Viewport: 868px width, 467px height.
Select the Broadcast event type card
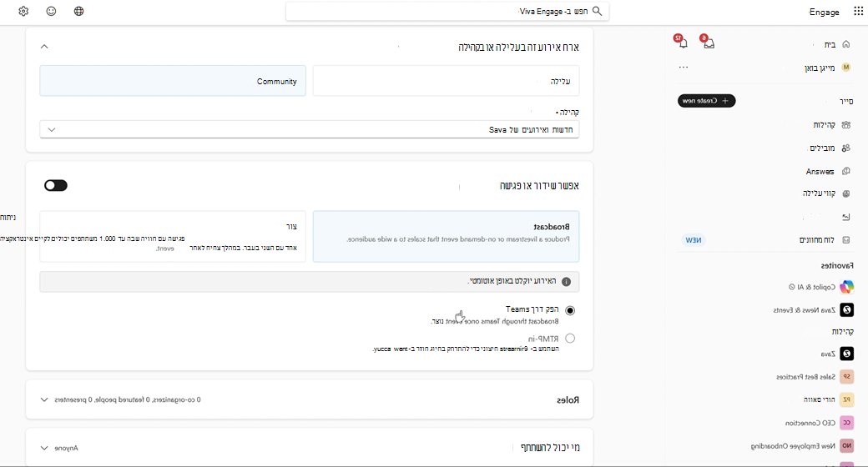pos(447,236)
